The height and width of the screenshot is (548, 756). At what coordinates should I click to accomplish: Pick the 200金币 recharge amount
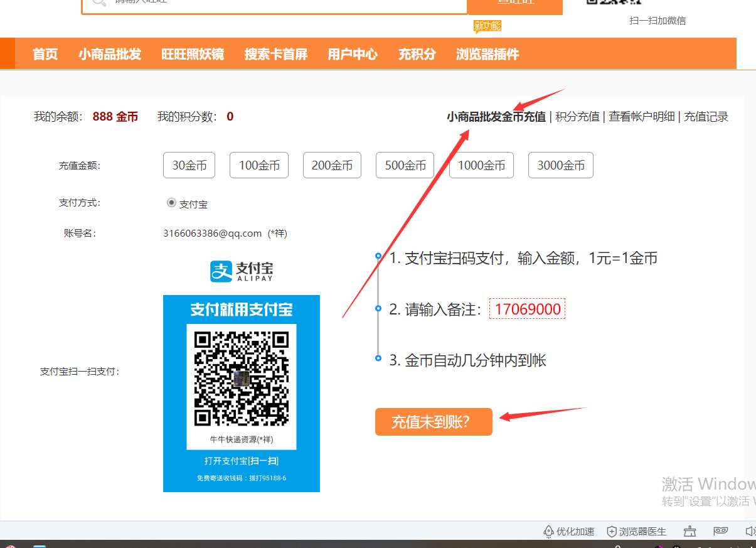coord(333,165)
